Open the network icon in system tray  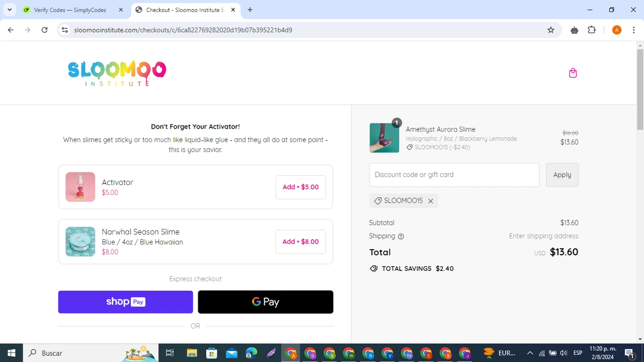point(542,353)
